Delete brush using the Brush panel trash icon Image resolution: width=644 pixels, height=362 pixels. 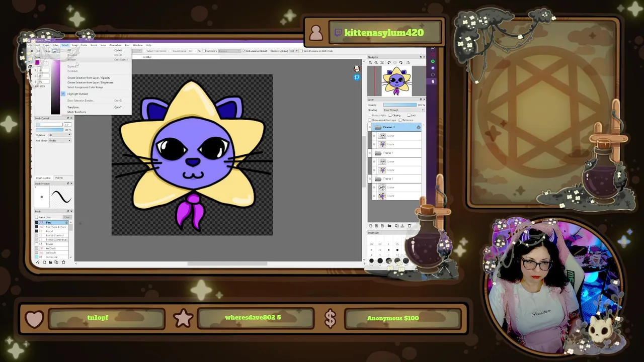click(63, 262)
